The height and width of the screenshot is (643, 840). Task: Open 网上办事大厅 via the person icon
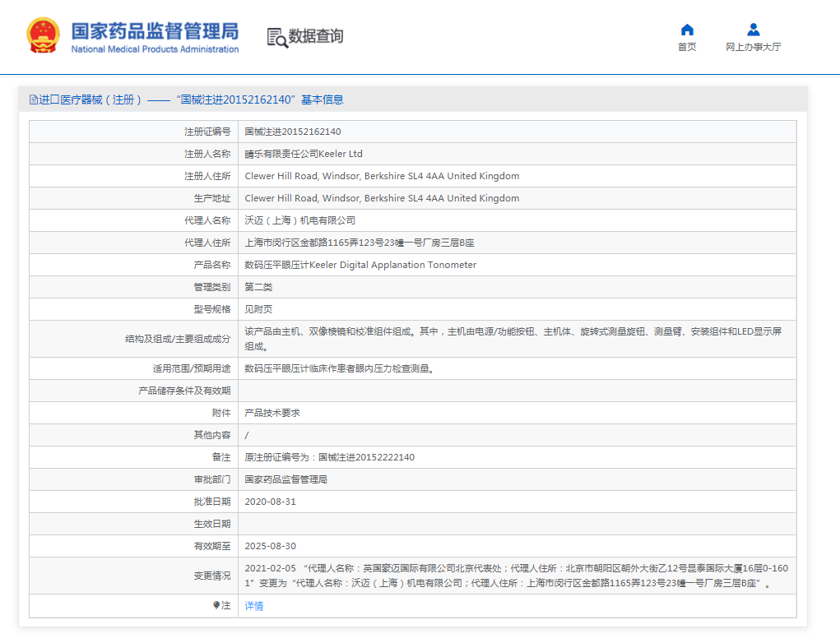[753, 30]
